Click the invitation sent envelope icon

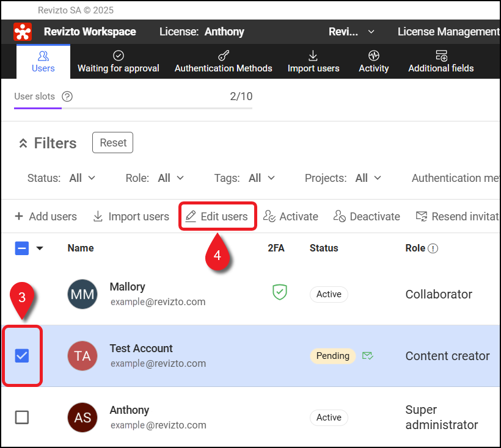point(367,356)
